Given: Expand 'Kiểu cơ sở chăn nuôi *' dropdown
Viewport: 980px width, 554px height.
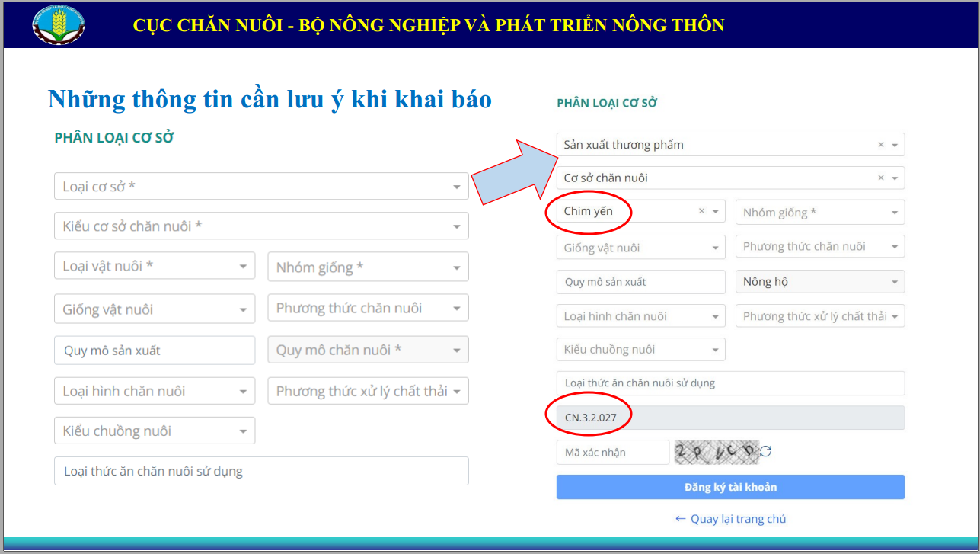Looking at the screenshot, I should [x=261, y=226].
